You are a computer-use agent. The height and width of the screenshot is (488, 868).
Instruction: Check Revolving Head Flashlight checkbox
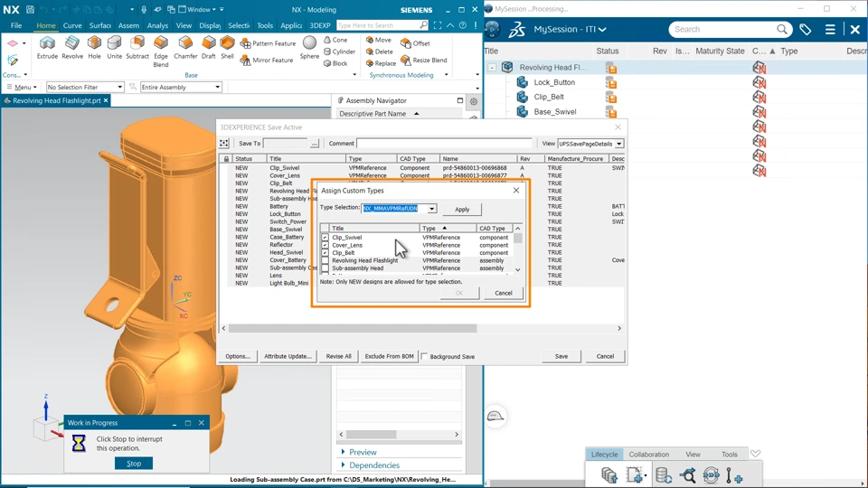(x=325, y=260)
